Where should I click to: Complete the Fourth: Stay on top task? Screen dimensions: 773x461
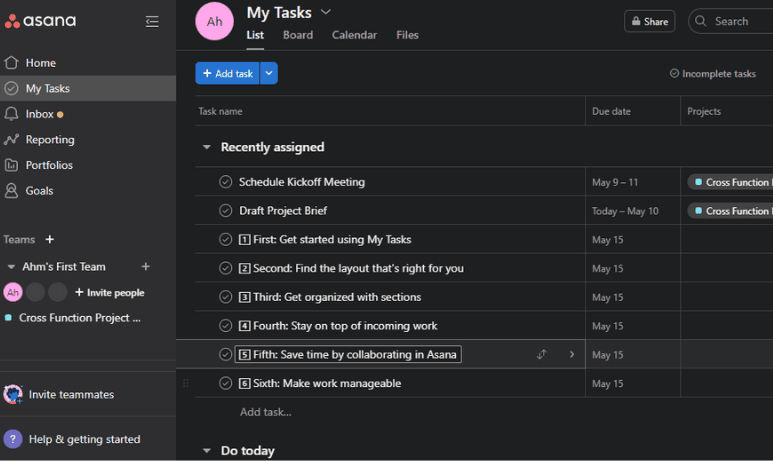(225, 326)
